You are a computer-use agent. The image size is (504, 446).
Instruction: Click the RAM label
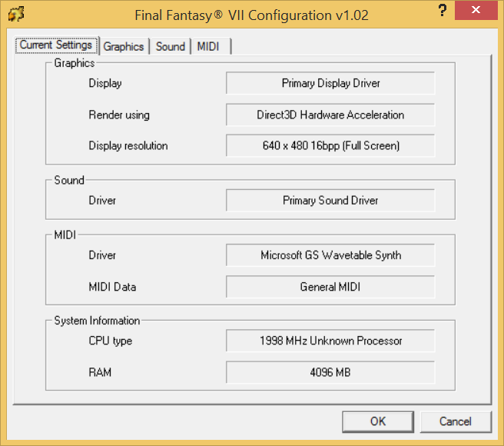pos(100,372)
